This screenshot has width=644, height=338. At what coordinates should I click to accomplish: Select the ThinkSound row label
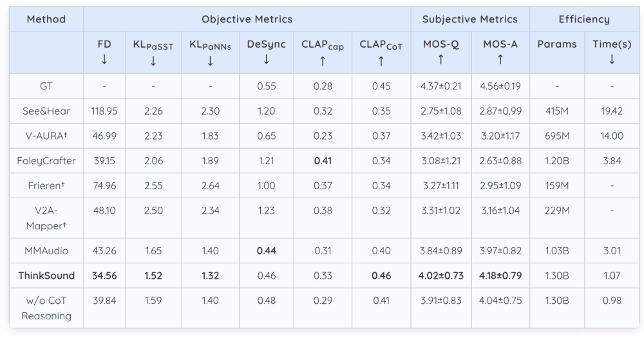point(46,276)
